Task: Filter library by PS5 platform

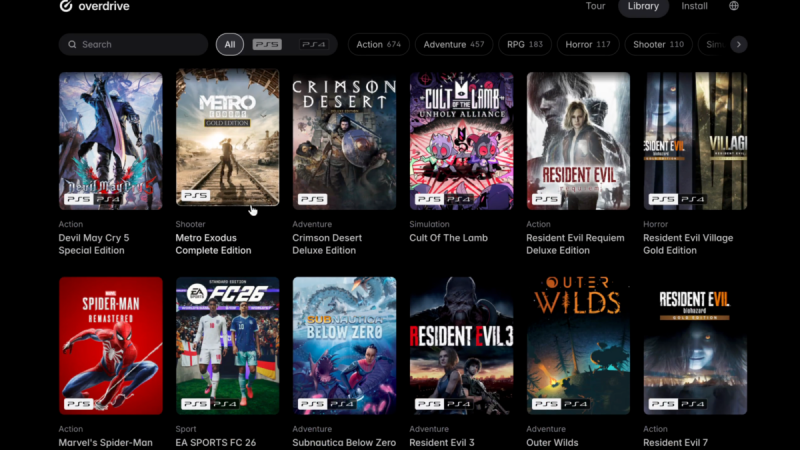Action: coord(267,44)
